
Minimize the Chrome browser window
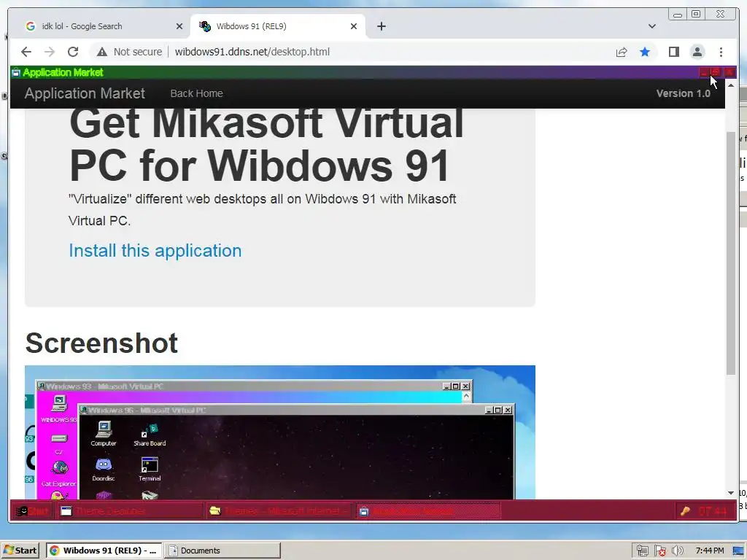pos(678,15)
